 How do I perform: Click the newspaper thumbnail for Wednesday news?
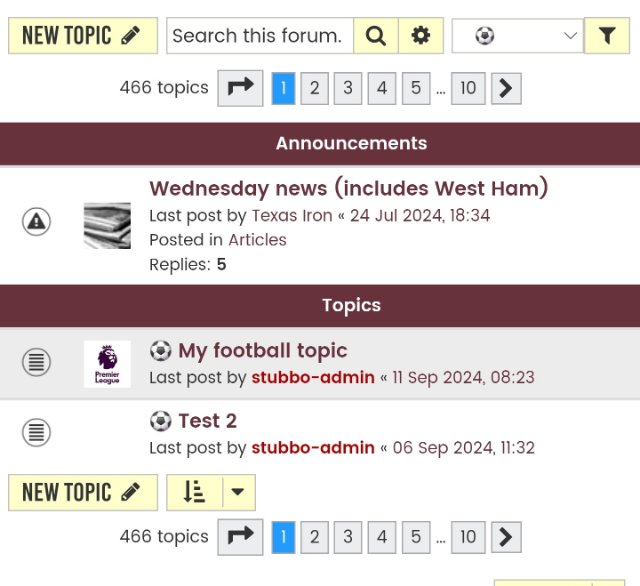click(107, 225)
